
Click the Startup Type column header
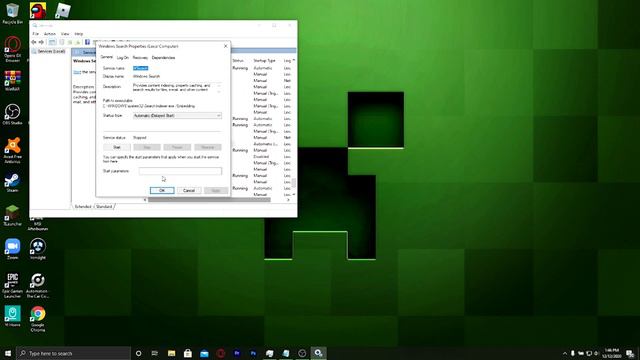tap(264, 60)
